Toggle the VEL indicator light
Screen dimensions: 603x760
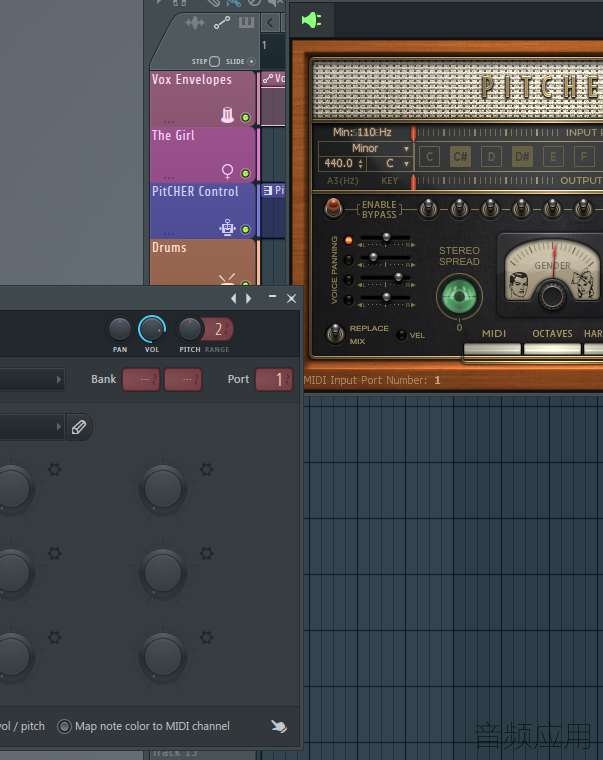(401, 335)
